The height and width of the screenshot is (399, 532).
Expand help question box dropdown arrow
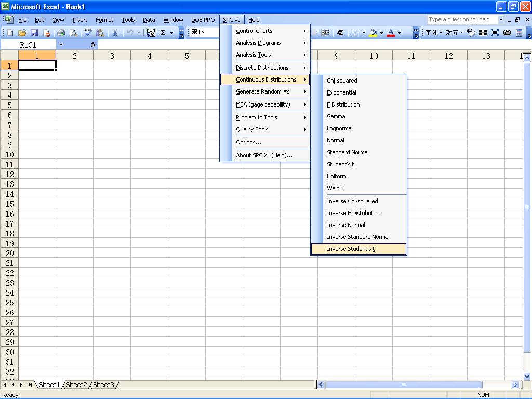pos(501,20)
